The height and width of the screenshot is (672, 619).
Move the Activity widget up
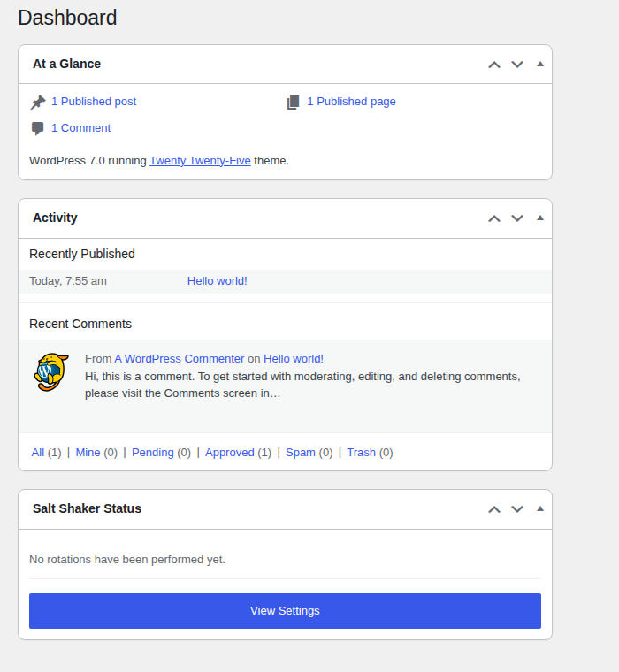(494, 218)
